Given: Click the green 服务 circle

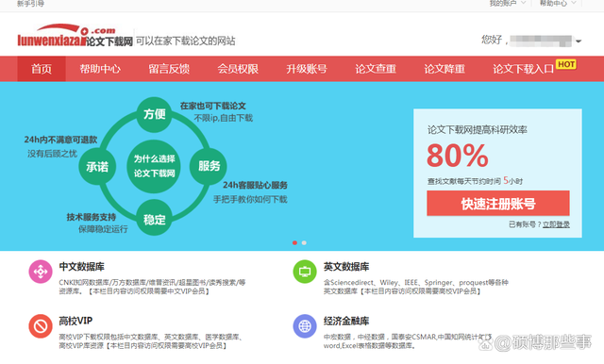Looking at the screenshot, I should [209, 166].
